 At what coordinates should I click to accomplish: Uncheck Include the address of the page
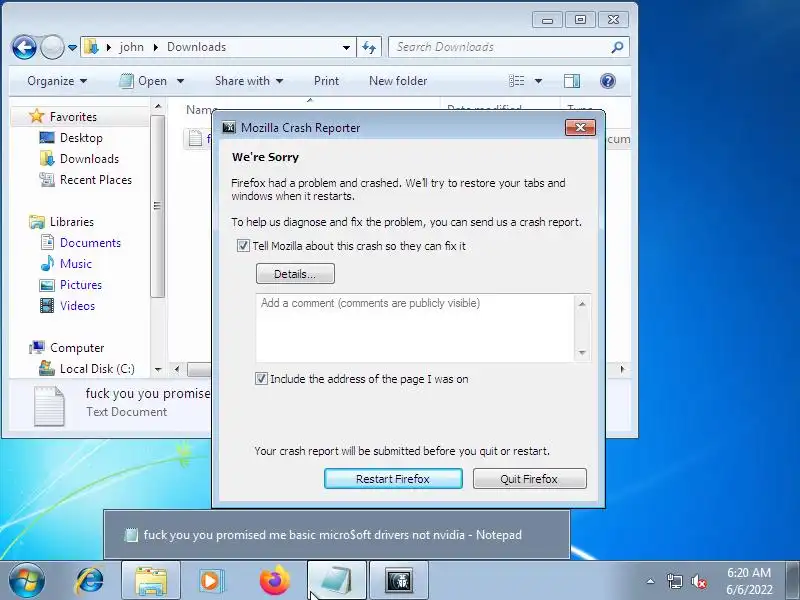pyautogui.click(x=261, y=379)
